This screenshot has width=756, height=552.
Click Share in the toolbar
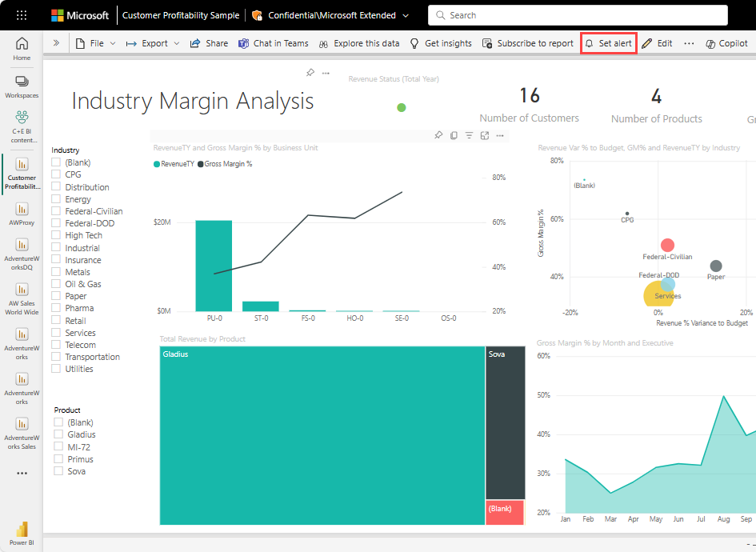(x=209, y=43)
